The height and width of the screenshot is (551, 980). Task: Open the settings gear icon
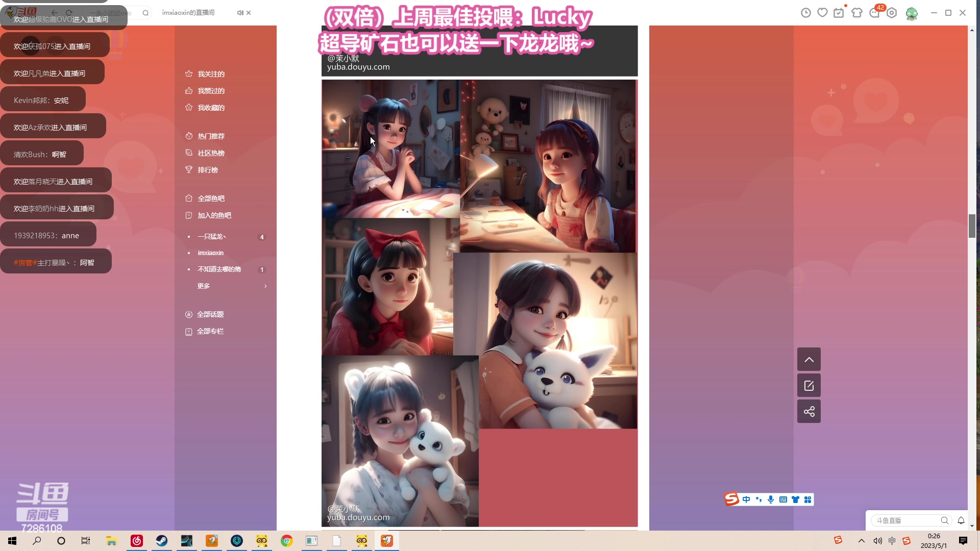pyautogui.click(x=892, y=13)
